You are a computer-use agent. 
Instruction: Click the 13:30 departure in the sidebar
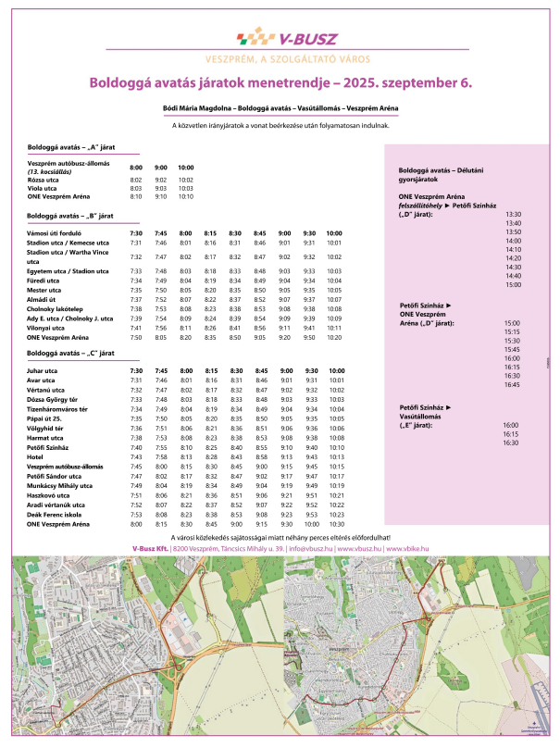coord(512,214)
